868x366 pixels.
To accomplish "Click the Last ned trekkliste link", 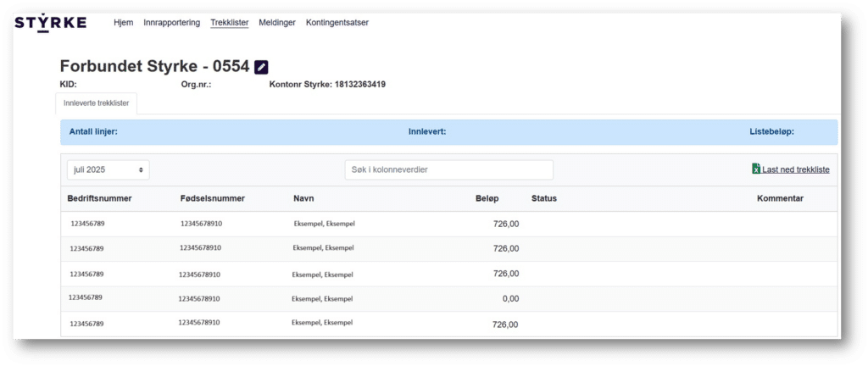I will click(795, 170).
